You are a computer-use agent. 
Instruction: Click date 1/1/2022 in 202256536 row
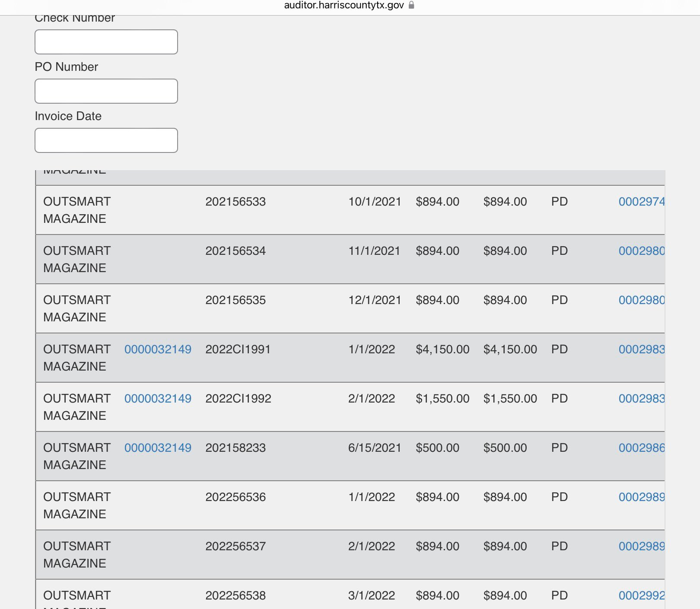tap(372, 497)
